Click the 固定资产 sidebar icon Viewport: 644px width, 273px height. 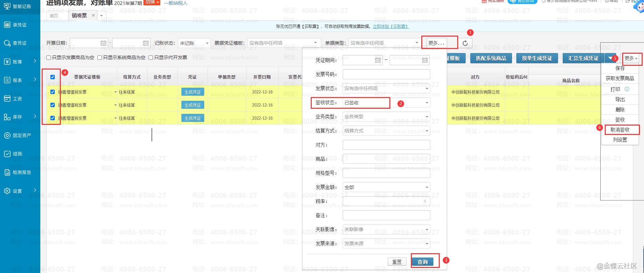point(7,136)
